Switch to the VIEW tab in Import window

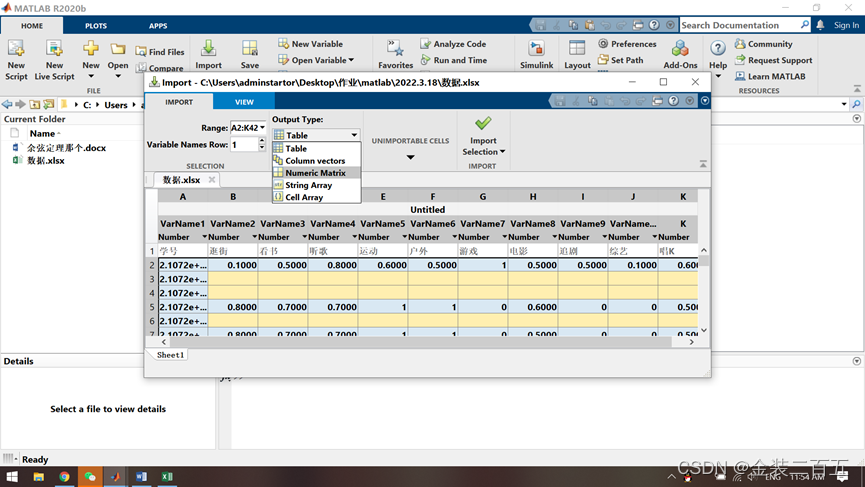(244, 102)
